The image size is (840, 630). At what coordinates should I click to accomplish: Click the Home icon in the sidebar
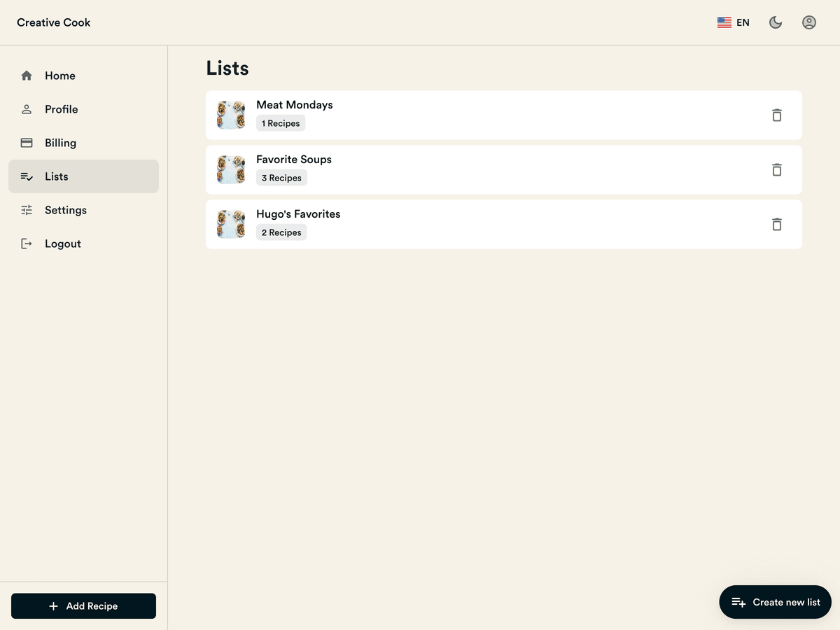(27, 75)
